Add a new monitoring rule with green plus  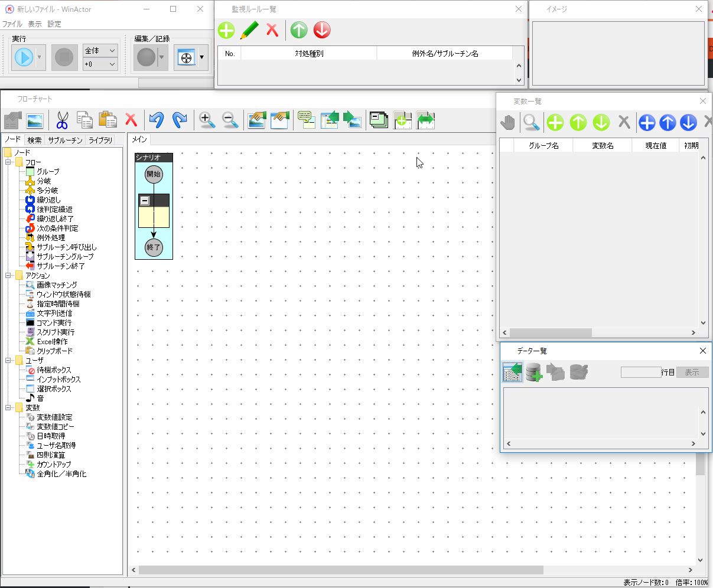pyautogui.click(x=226, y=30)
